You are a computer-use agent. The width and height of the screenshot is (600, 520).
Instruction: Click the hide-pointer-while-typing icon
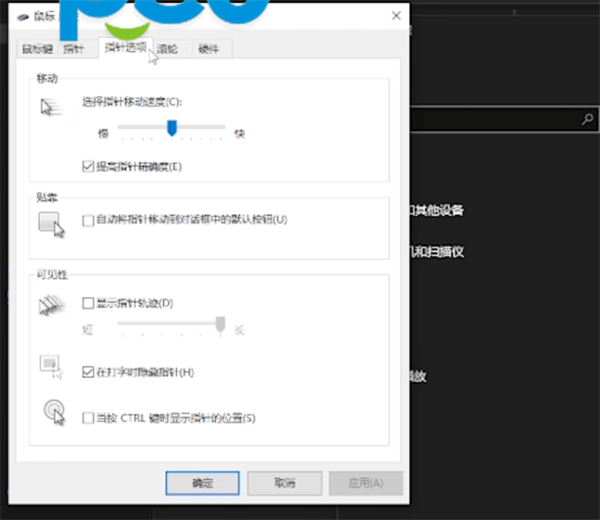click(51, 367)
